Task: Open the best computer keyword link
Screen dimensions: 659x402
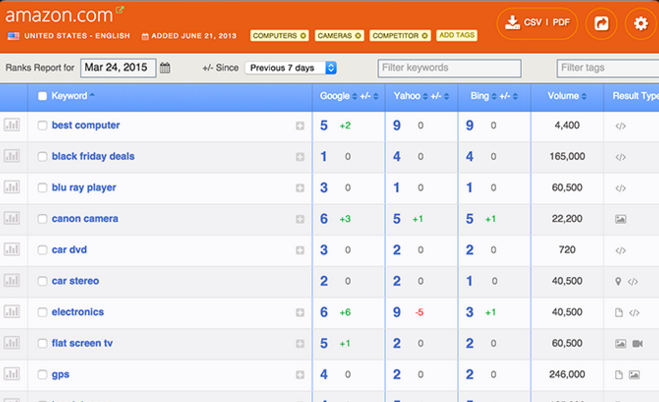Action: click(x=86, y=125)
